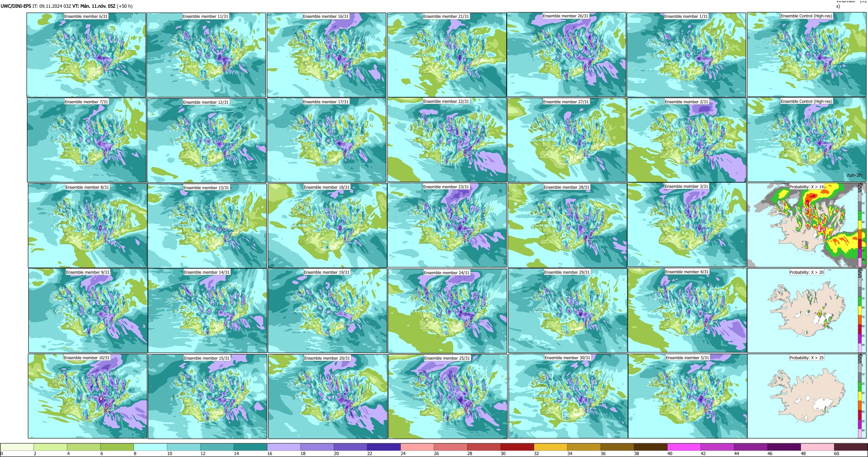Open the Ensemble member 16/31 map panel

[326, 55]
